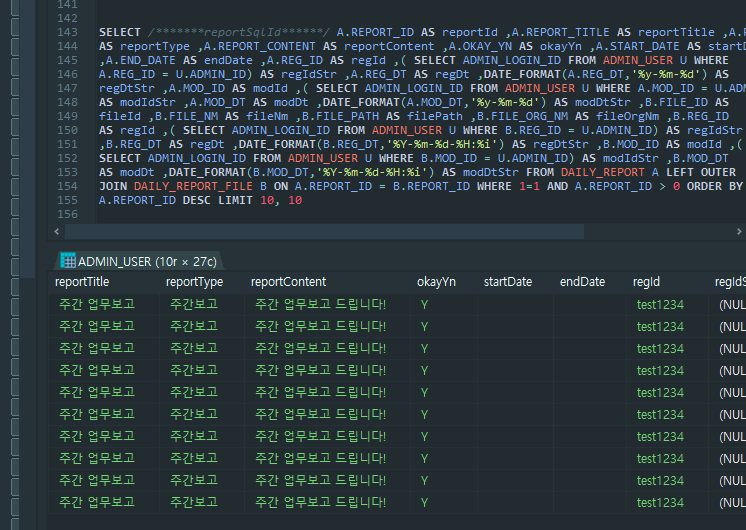Click line number 150 in the gutter

pyautogui.click(x=67, y=130)
